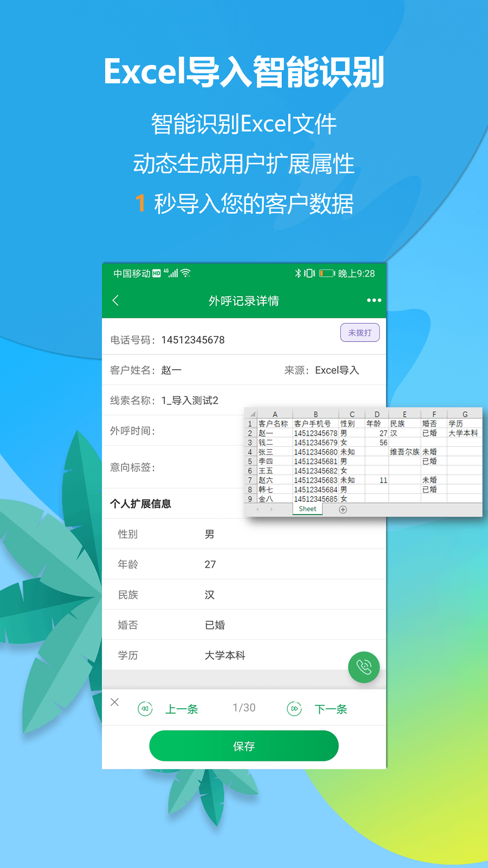The height and width of the screenshot is (868, 488).
Task: Tap the 外呼时间 field
Action: [x=174, y=431]
